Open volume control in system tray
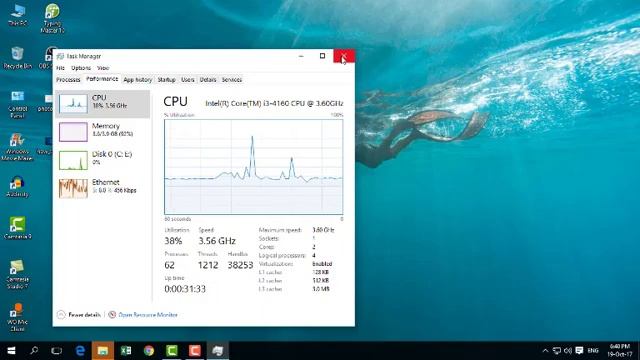 (x=568, y=351)
